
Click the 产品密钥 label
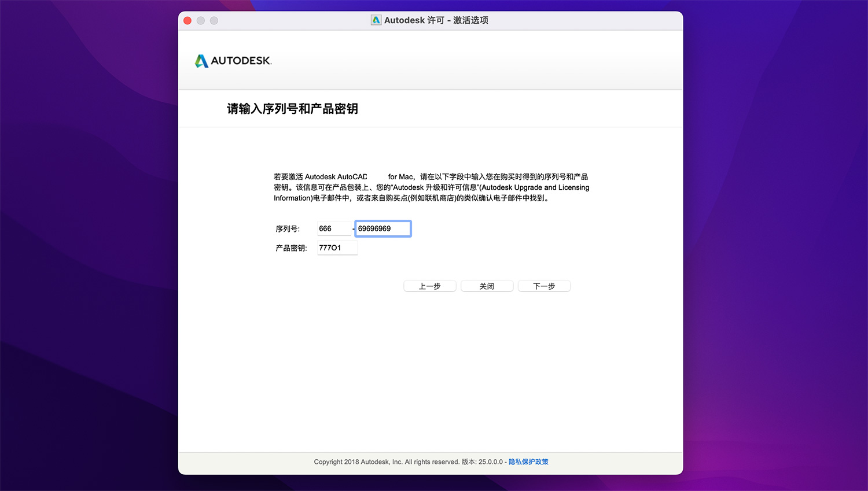coord(291,248)
